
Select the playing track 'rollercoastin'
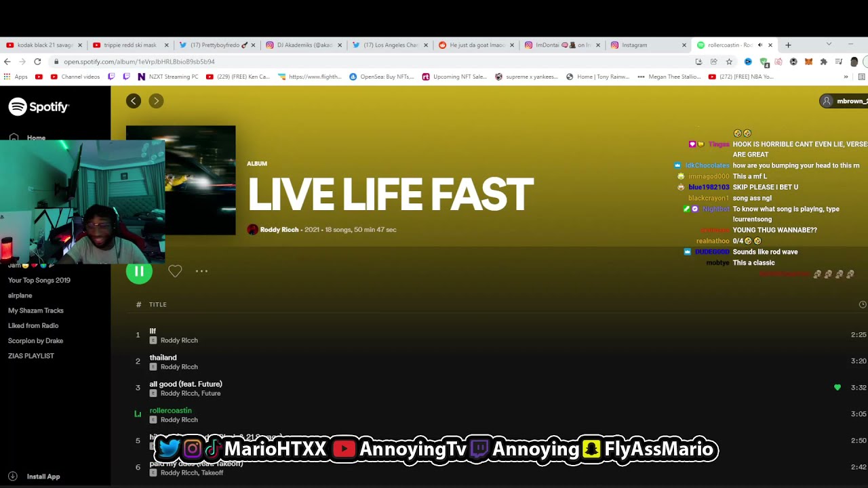(170, 410)
